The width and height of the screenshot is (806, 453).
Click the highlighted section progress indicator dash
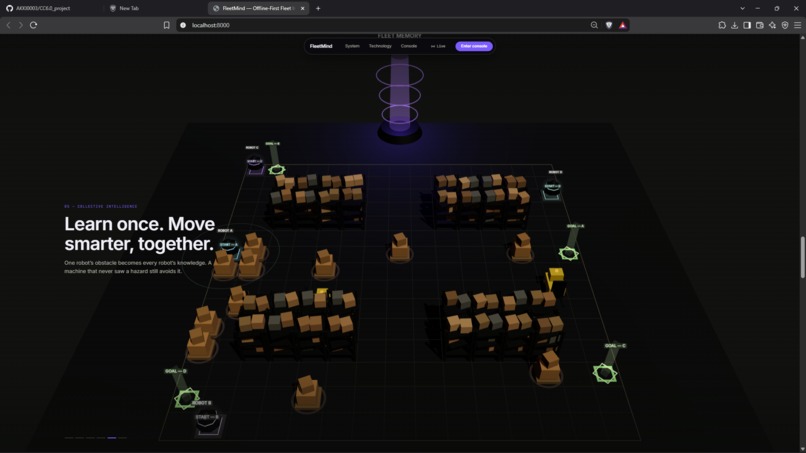(x=112, y=438)
